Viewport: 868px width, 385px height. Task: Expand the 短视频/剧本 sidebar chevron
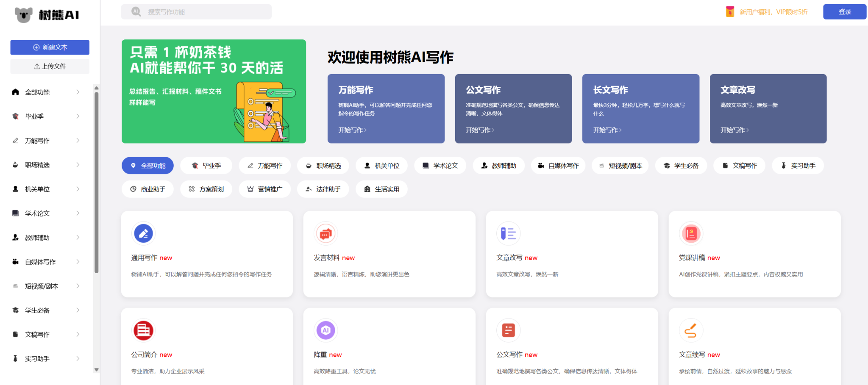coord(78,286)
